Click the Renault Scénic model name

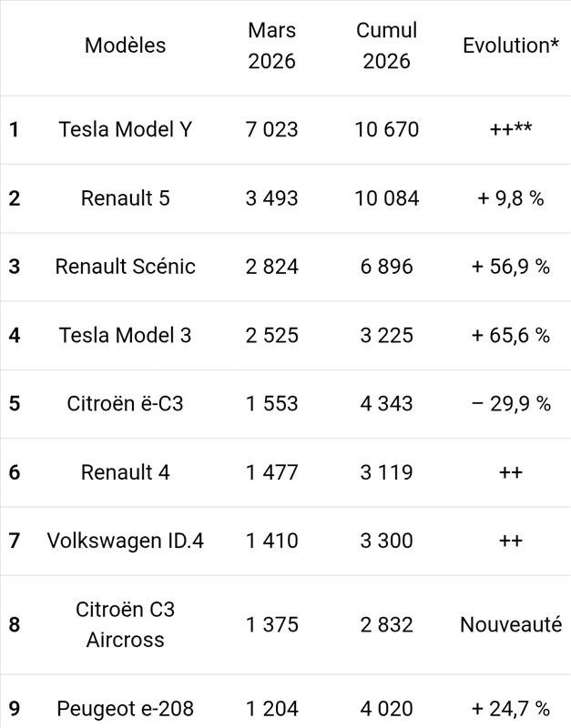coord(125,267)
